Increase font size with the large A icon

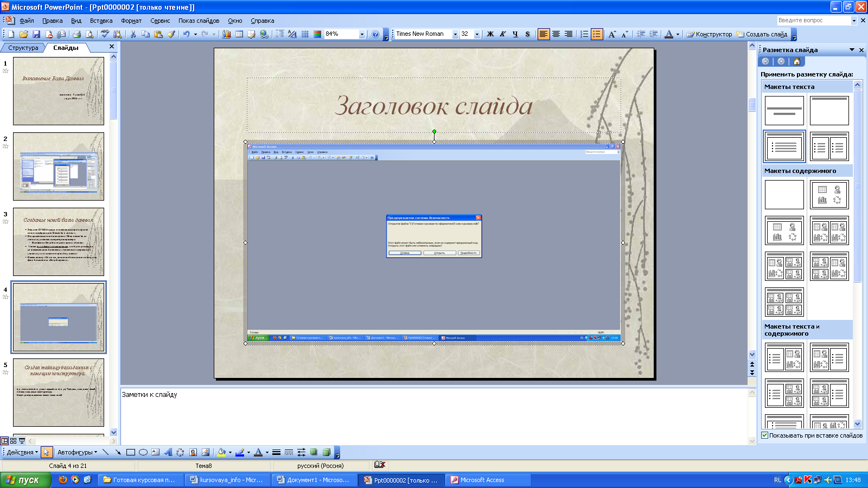click(612, 34)
